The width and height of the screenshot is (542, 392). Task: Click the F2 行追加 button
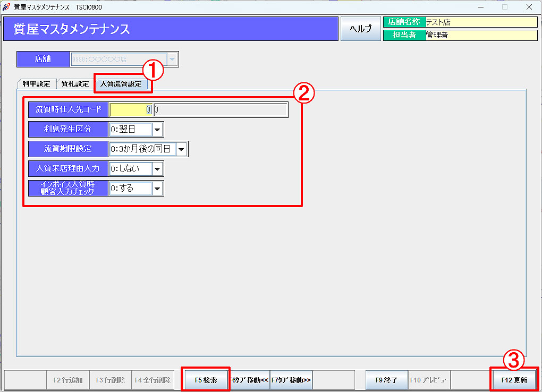[68, 380]
